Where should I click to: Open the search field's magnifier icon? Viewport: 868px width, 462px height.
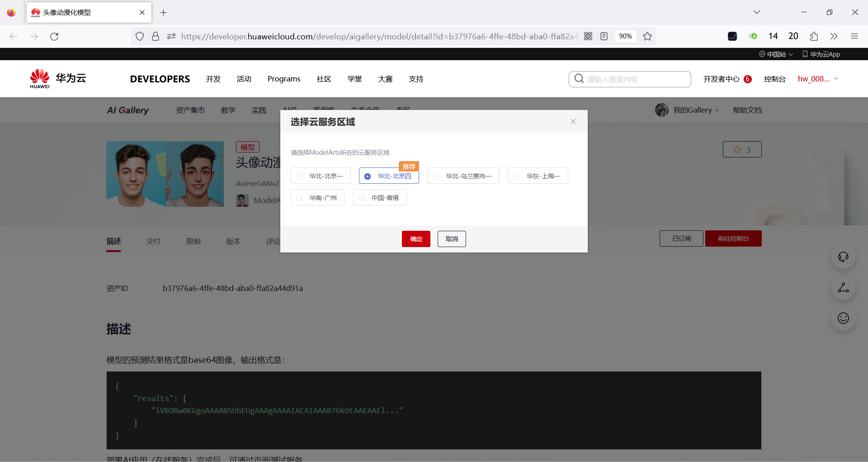(x=579, y=79)
